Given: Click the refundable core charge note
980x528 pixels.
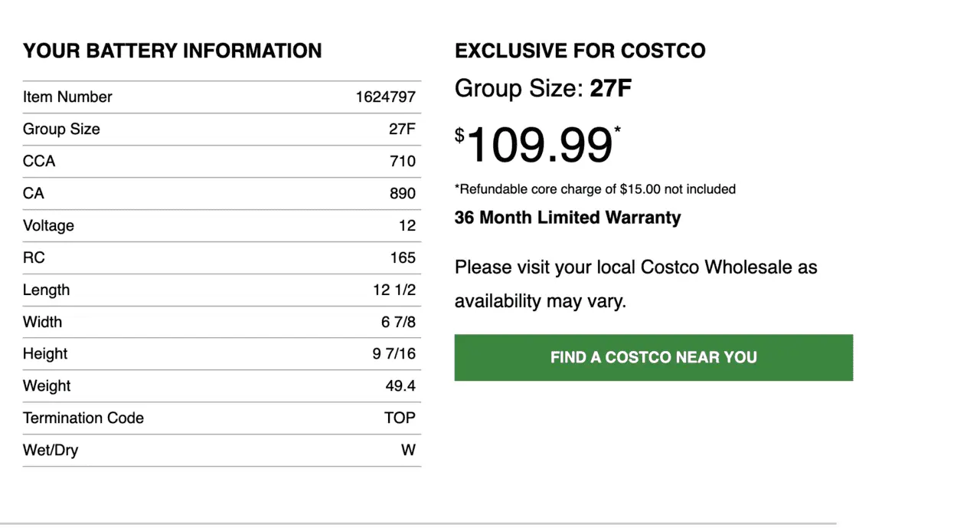Looking at the screenshot, I should pyautogui.click(x=595, y=189).
